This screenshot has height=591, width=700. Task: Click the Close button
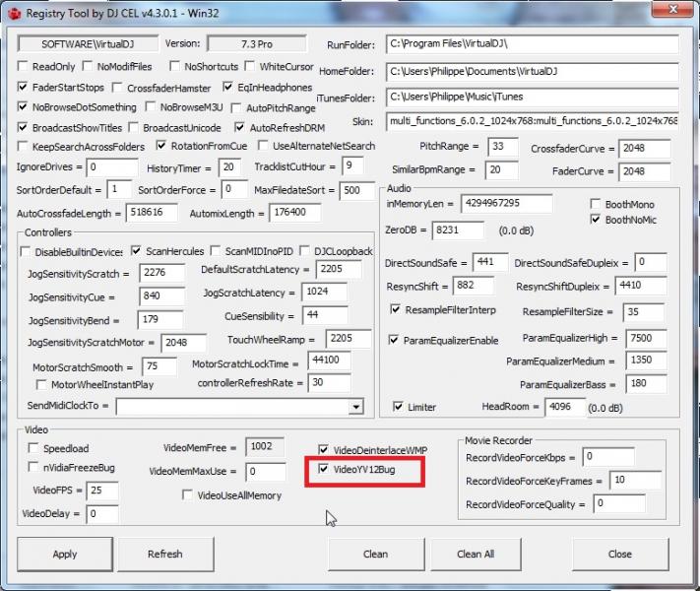coord(619,554)
